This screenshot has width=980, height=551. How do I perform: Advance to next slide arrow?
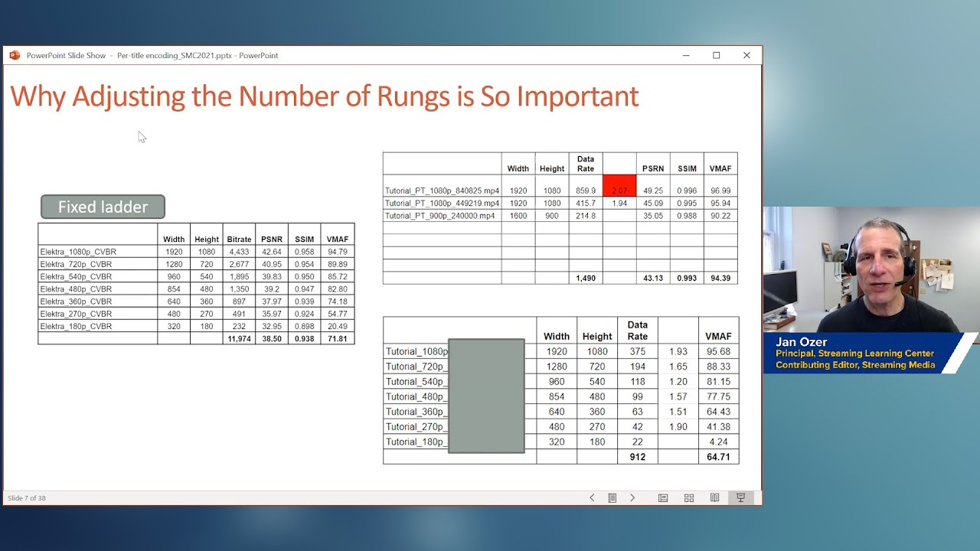[x=632, y=497]
